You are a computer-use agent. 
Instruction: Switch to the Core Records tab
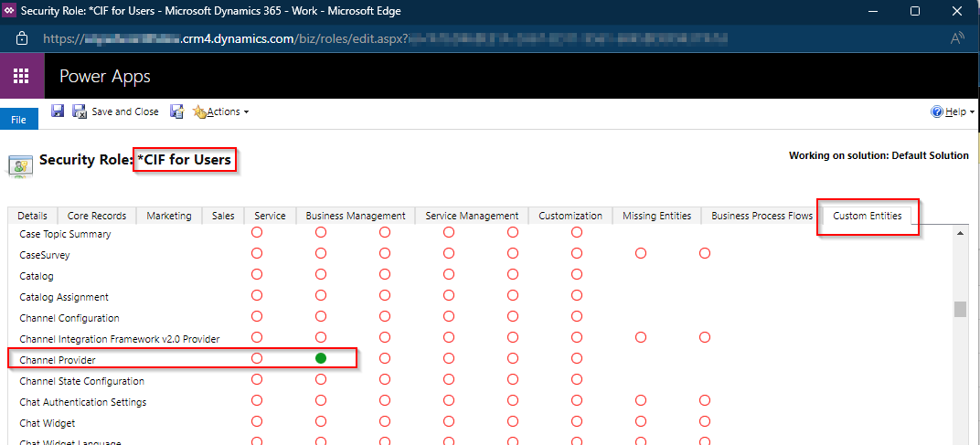97,216
